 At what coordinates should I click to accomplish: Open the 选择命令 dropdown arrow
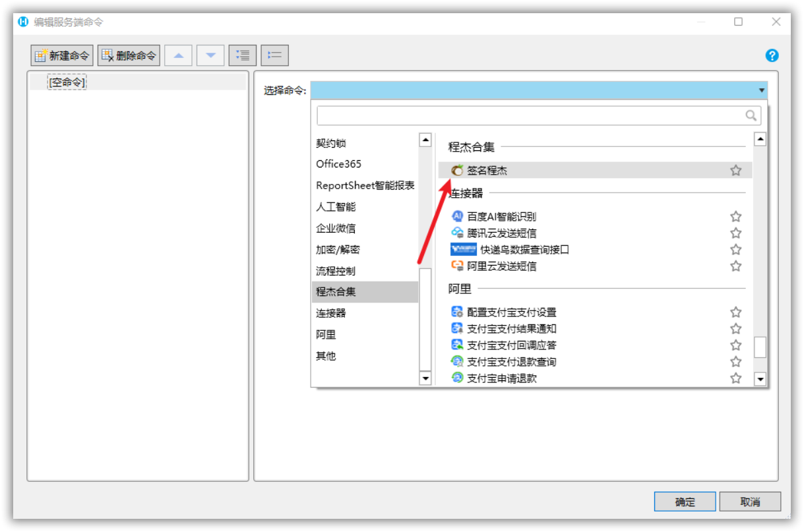[762, 90]
